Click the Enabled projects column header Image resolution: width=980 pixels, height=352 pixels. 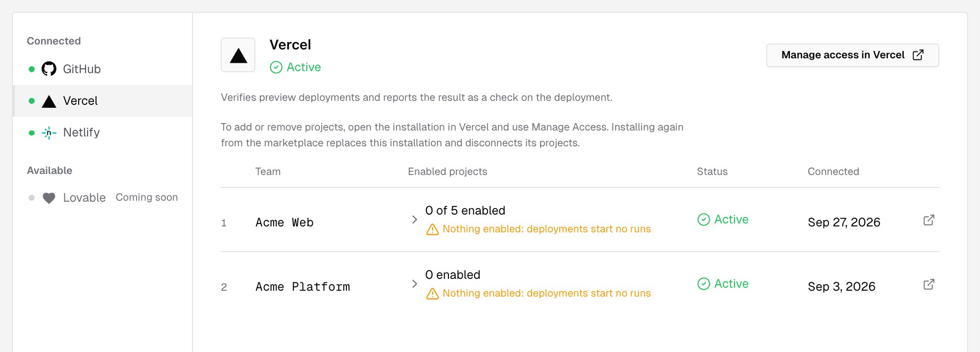pos(447,172)
